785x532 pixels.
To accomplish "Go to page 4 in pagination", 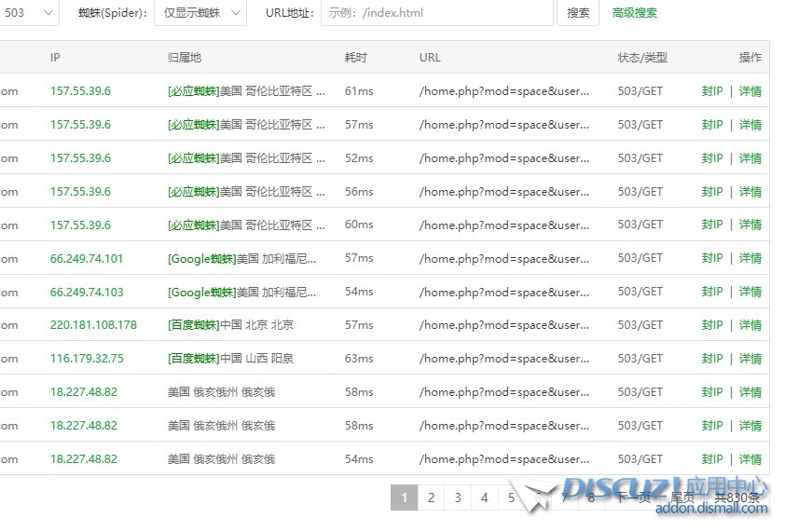I will (484, 498).
